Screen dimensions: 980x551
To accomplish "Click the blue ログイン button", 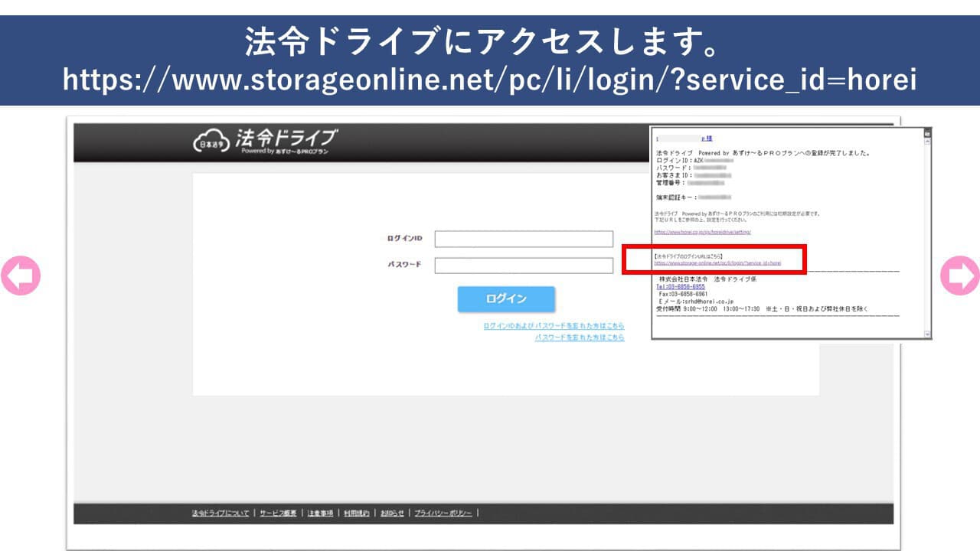I will click(x=506, y=299).
